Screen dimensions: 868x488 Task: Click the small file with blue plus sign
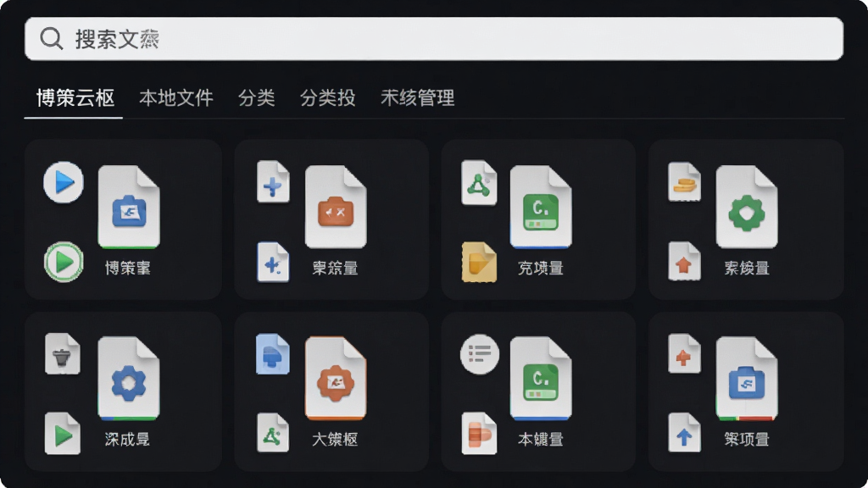point(273,181)
